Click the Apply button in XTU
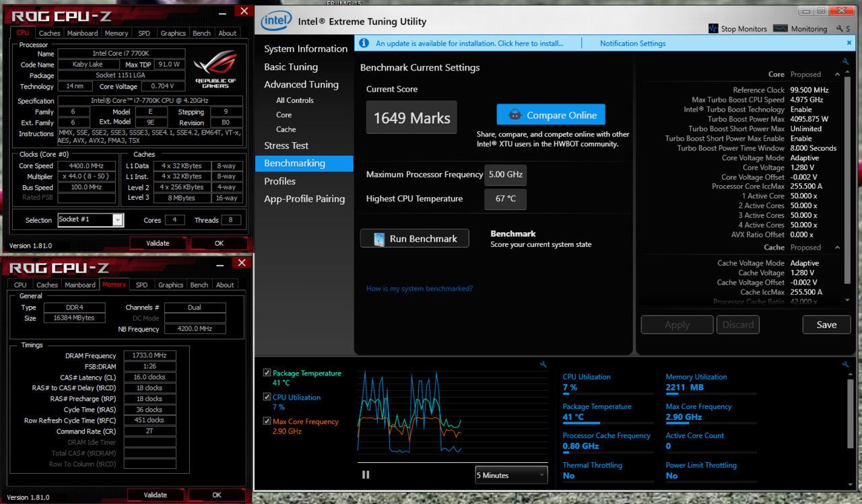The height and width of the screenshot is (504, 862). 677,324
